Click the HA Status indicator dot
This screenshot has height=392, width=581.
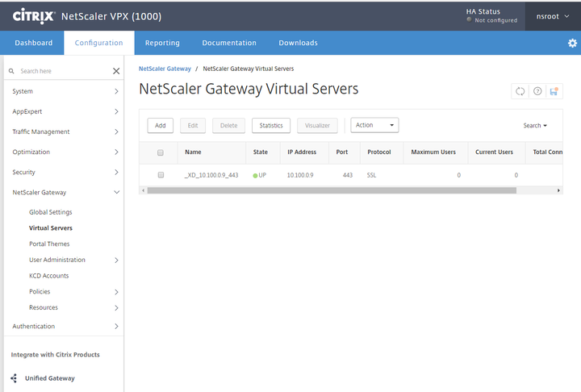point(469,19)
